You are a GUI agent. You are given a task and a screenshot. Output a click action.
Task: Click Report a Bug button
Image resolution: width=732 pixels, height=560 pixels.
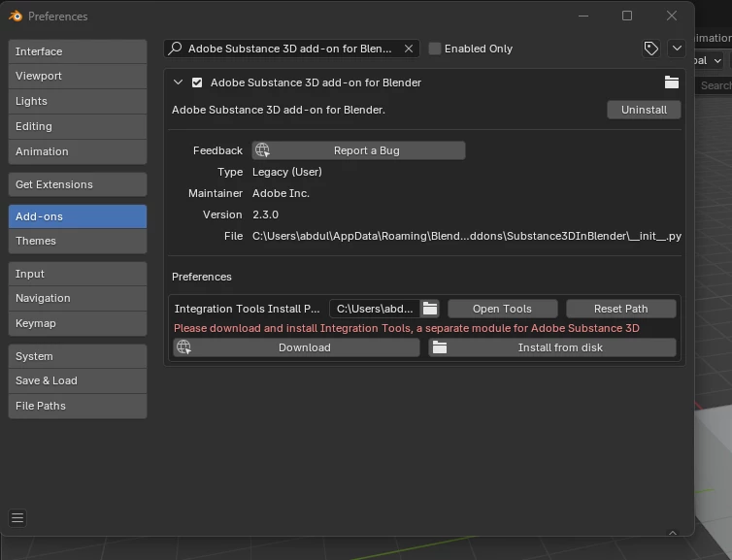(358, 150)
